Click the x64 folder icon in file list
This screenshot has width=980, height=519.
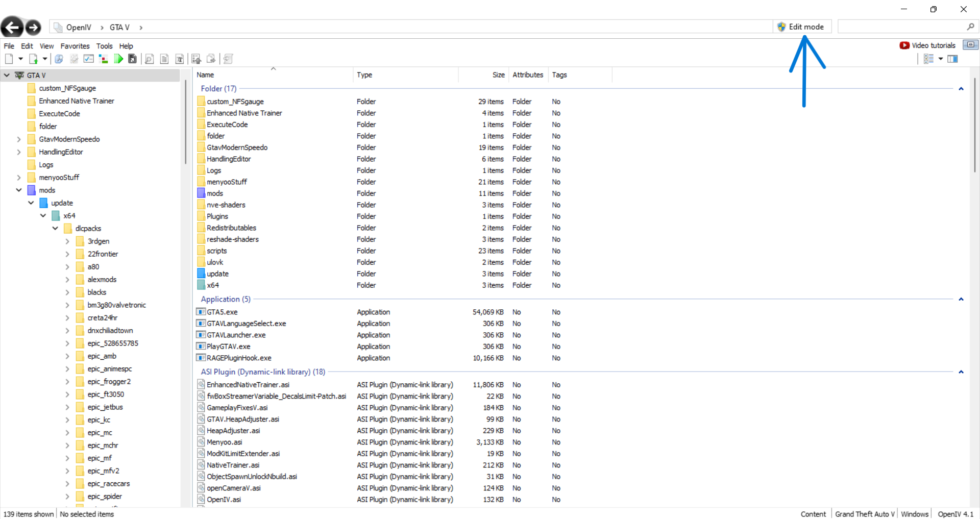tap(201, 285)
